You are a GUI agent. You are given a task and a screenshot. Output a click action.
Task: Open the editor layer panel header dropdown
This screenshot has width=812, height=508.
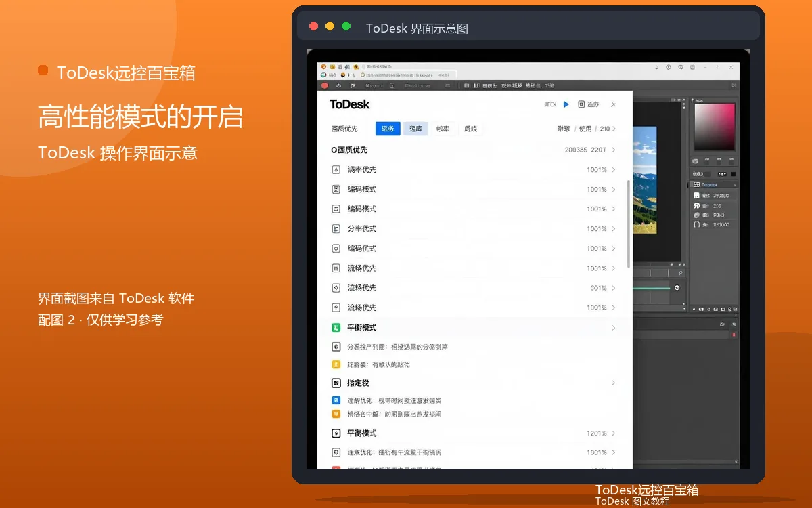tap(734, 184)
